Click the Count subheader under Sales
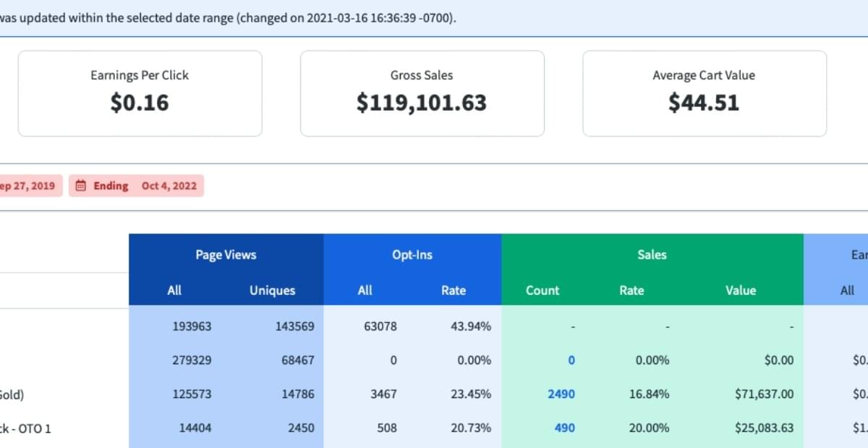The width and height of the screenshot is (868, 448). (542, 290)
